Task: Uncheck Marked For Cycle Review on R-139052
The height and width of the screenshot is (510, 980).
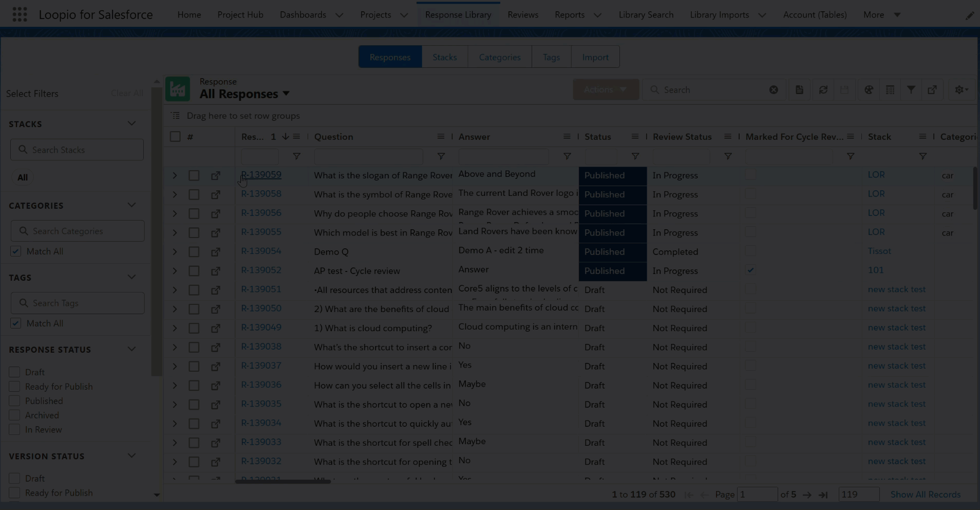Action: pos(750,270)
